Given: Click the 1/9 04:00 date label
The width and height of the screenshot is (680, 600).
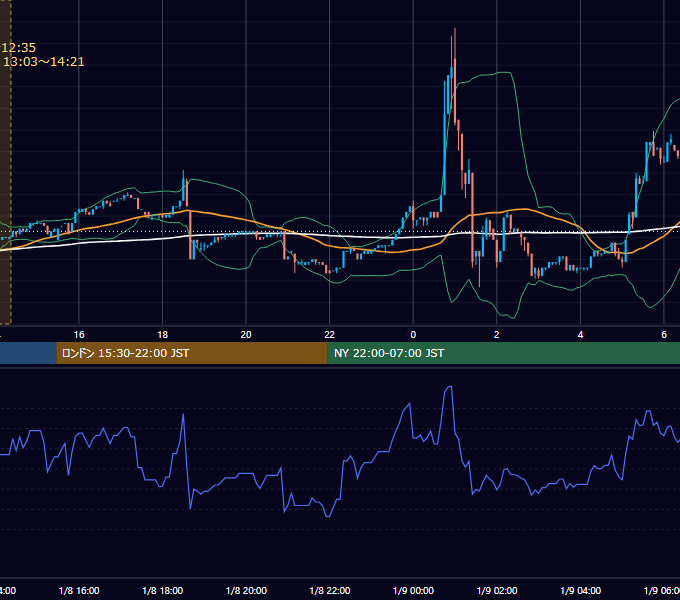Looking at the screenshot, I should (581, 591).
